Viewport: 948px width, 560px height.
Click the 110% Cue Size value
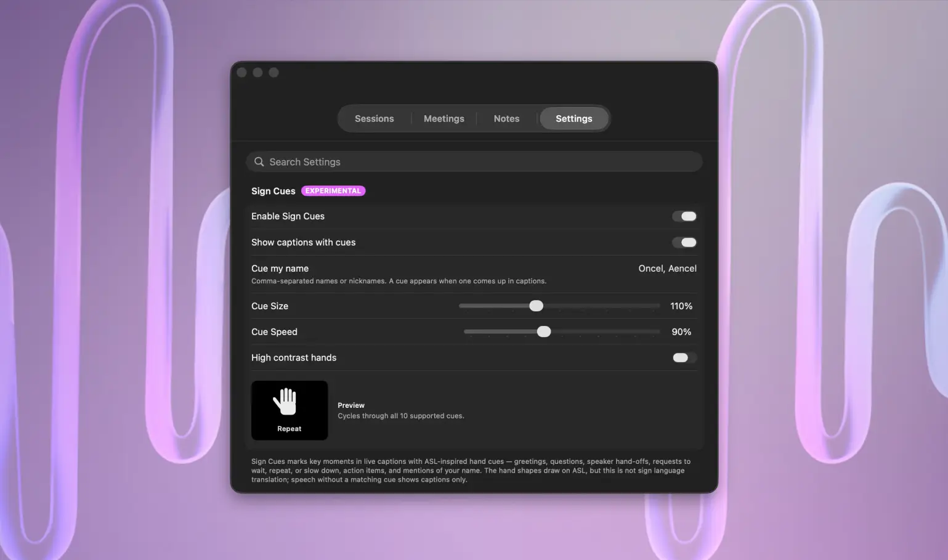pyautogui.click(x=681, y=306)
